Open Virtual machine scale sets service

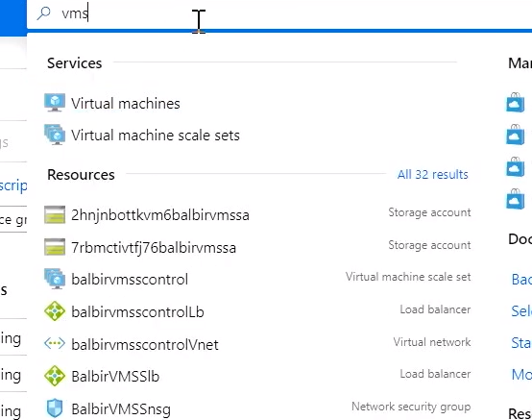pos(156,136)
